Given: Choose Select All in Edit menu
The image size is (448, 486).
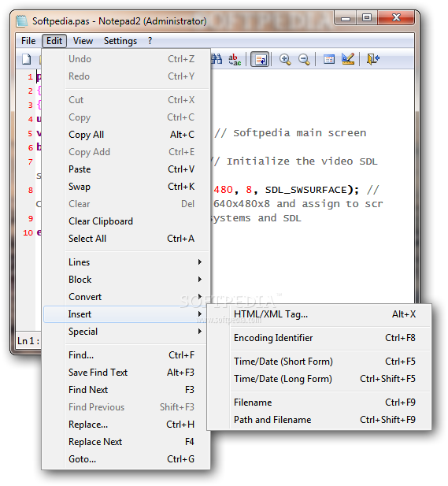Looking at the screenshot, I should [x=127, y=239].
